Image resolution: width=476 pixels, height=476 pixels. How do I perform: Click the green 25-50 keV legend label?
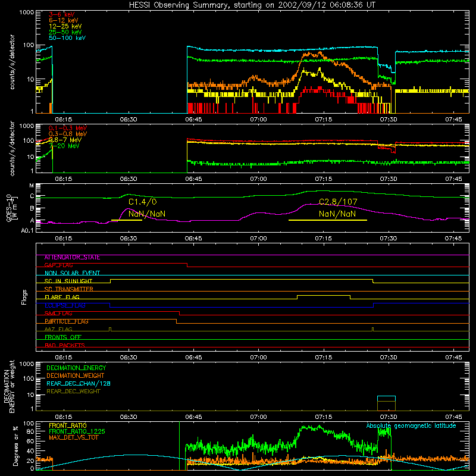(x=65, y=32)
